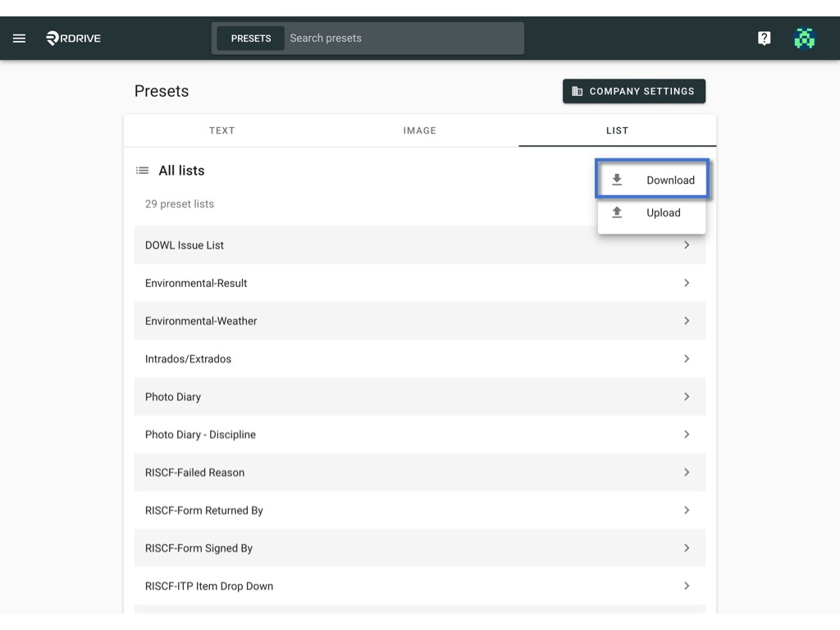The image size is (840, 630).
Task: Click the RDRIVE logo
Action: click(x=73, y=38)
